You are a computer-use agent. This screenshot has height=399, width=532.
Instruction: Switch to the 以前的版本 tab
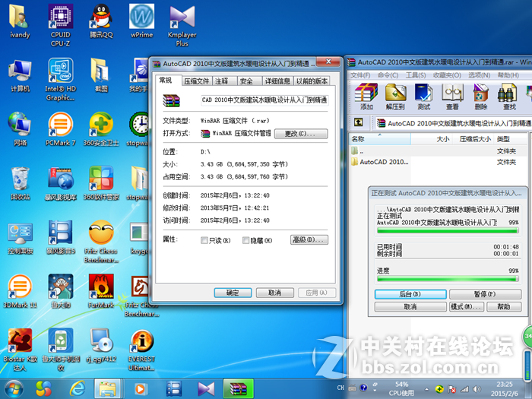[x=312, y=81]
